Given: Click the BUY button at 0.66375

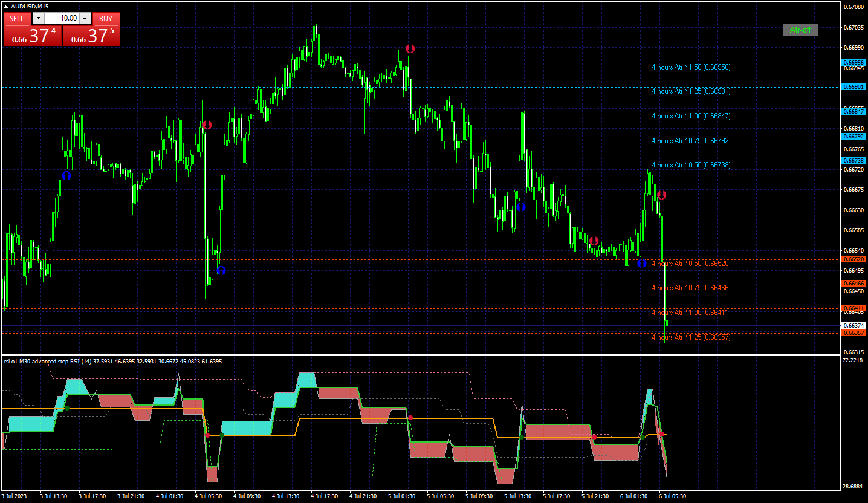Looking at the screenshot, I should (91, 36).
